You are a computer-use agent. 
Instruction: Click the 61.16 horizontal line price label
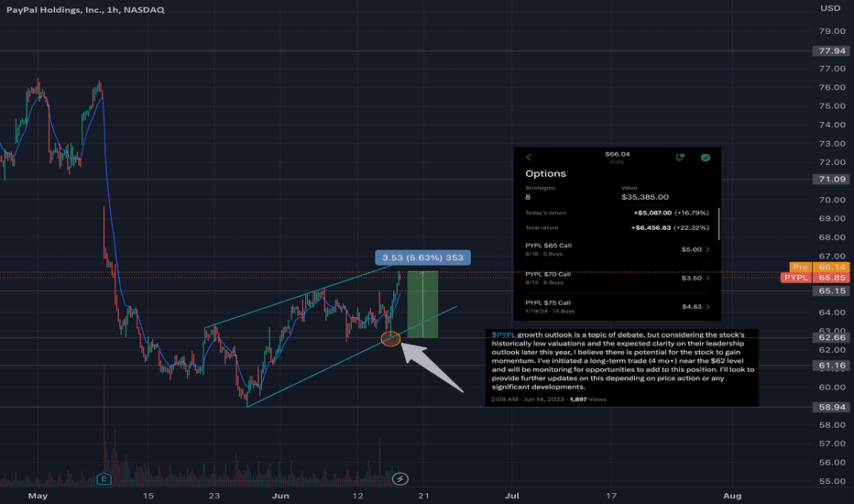pos(831,366)
